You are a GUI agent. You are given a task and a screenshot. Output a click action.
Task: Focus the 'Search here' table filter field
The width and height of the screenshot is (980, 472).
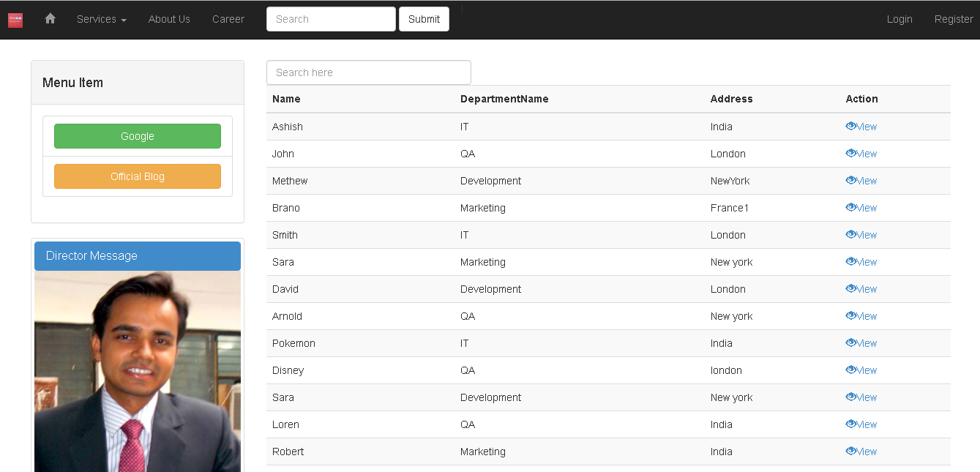pyautogui.click(x=368, y=72)
